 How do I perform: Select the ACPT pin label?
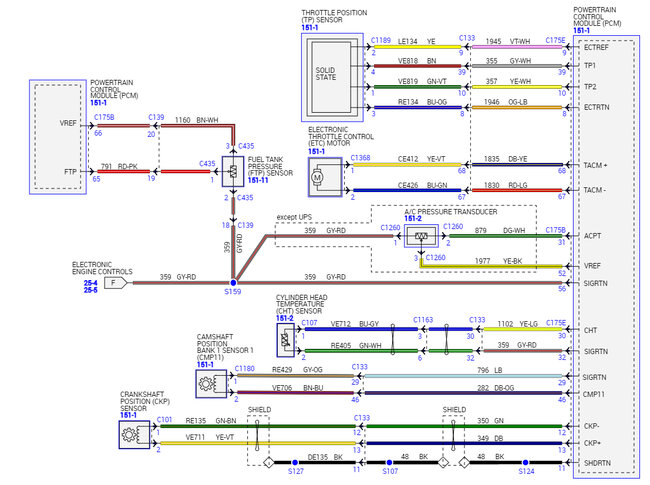(x=592, y=235)
